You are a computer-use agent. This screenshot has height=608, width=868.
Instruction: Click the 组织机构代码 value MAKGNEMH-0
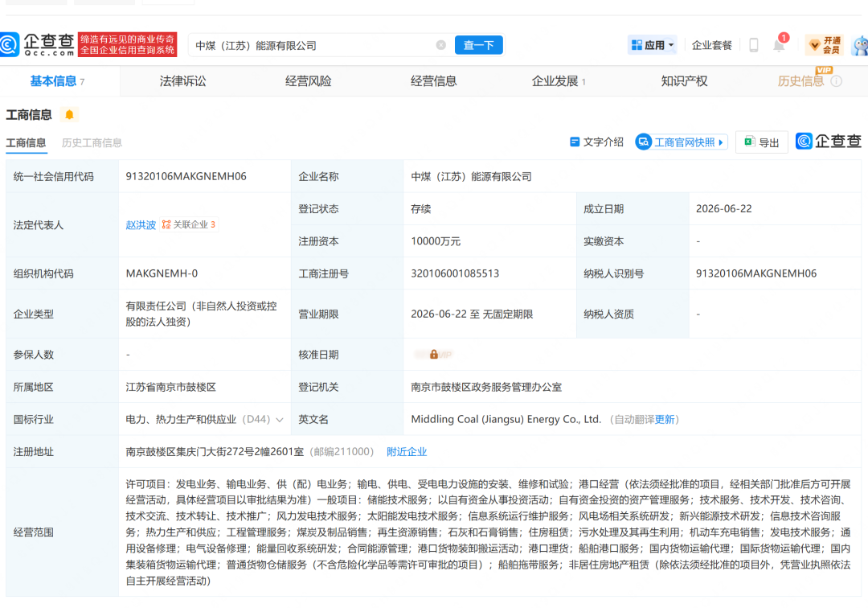coord(162,273)
